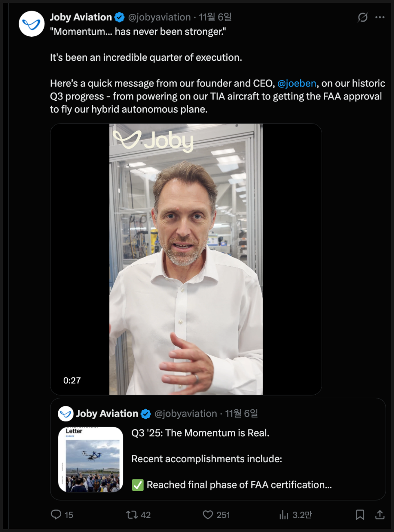Open the 11월 6일 timestamp at top

click(215, 17)
